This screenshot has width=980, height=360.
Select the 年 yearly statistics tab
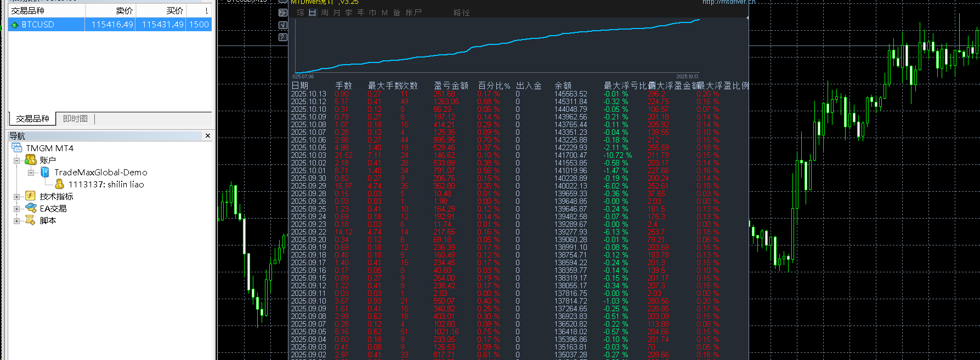pyautogui.click(x=361, y=13)
